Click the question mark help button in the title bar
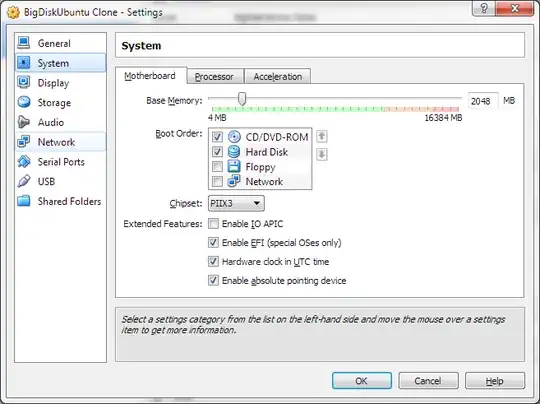 484,8
